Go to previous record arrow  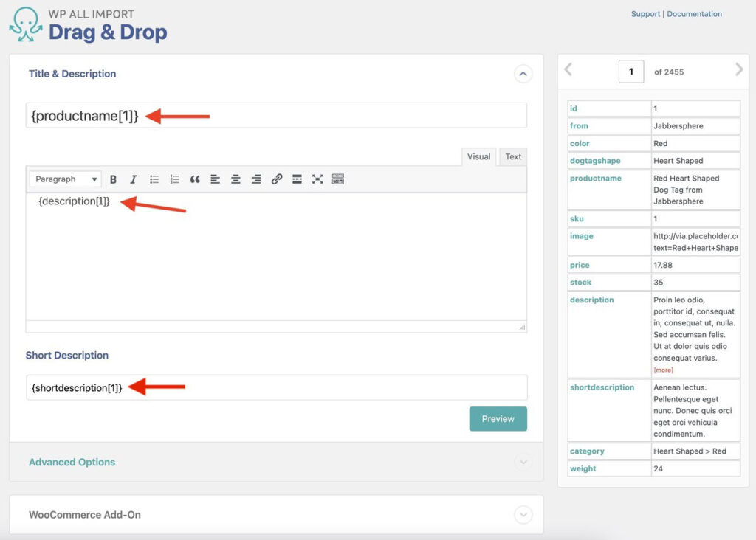pos(568,69)
